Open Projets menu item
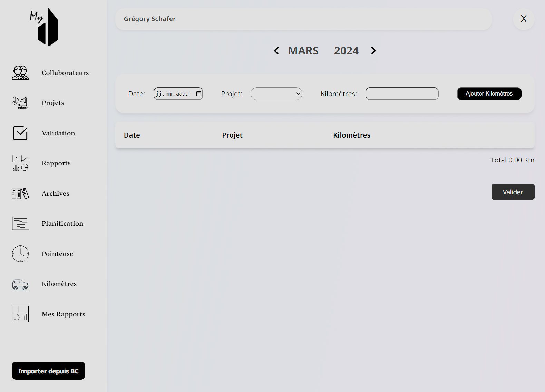The height and width of the screenshot is (392, 545). tap(53, 103)
